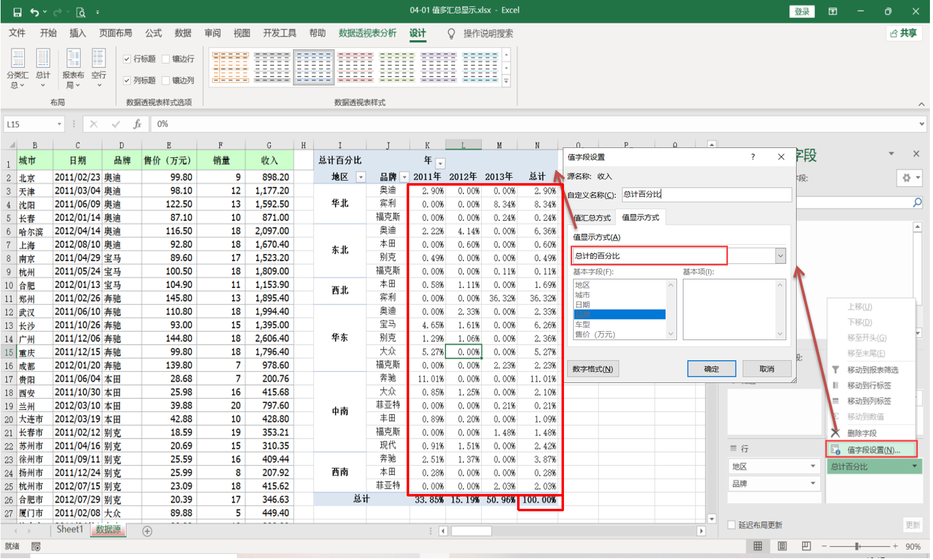
Task: Select the orange pivot table style
Action: coord(230,67)
